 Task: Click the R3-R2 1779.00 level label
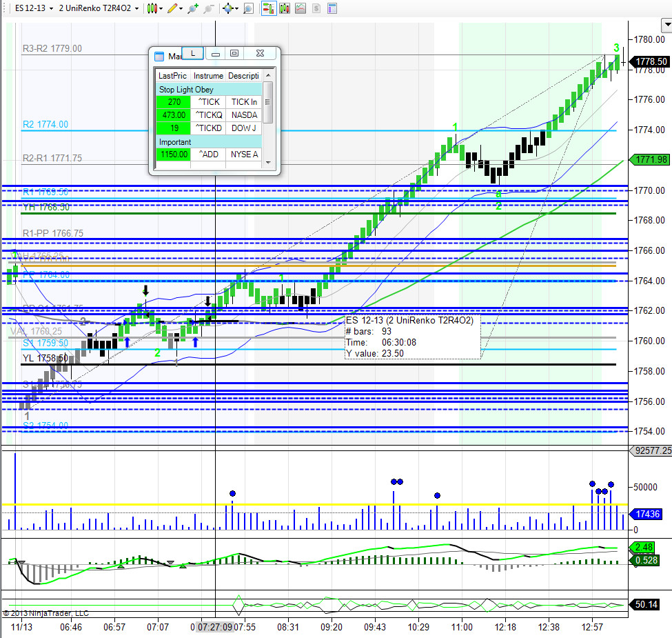(x=52, y=48)
